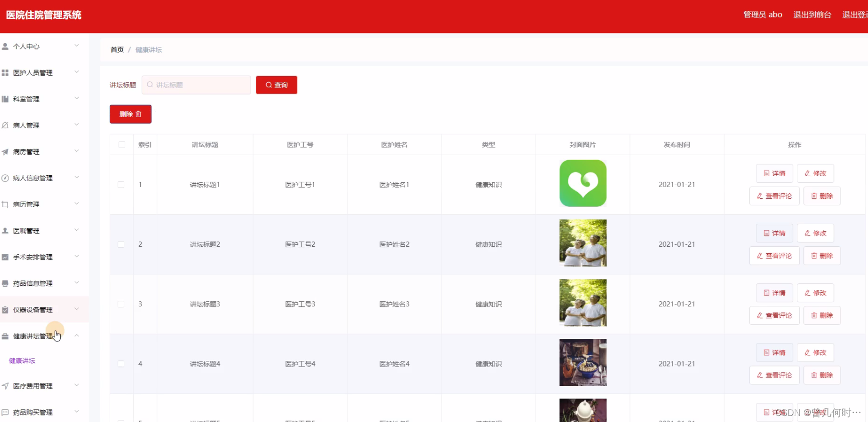Screen dimensions: 868x422
Task: Click the 手术安排管理 chart icon
Action: (x=5, y=257)
